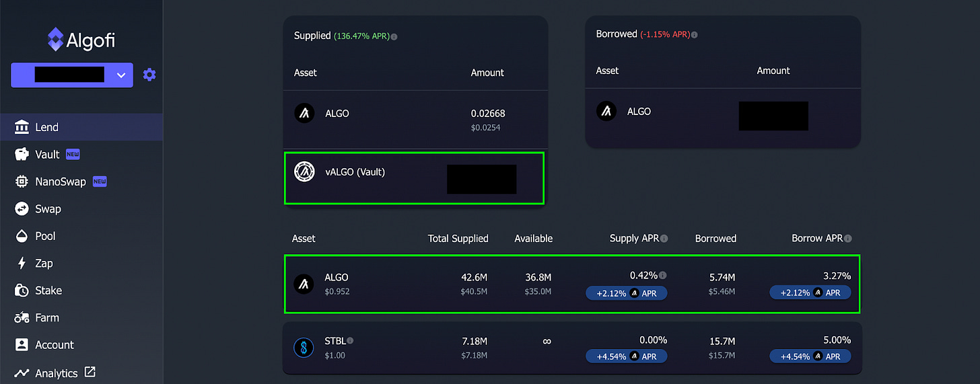Click the -1.15% APR borrowed label
This screenshot has height=384, width=980.
coord(665,34)
